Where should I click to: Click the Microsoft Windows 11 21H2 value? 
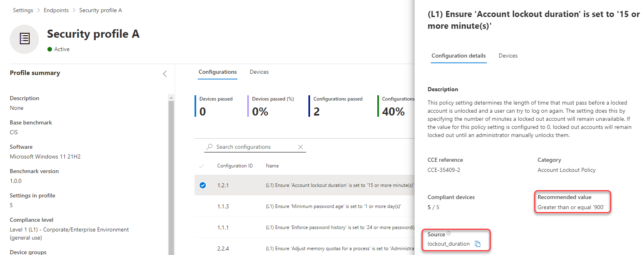(x=45, y=156)
